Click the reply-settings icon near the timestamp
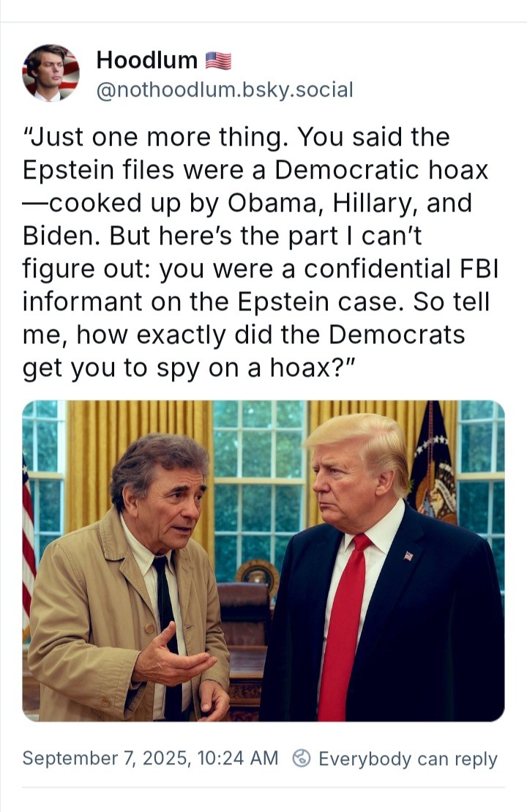 [302, 758]
